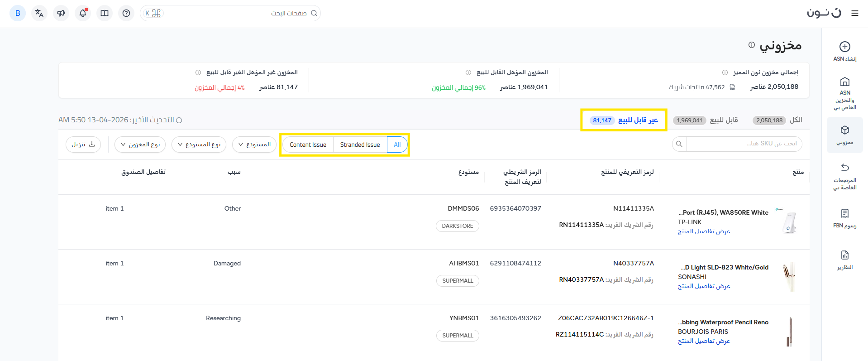Viewport: 868px width, 361px height.
Task: Click info icon beside إجمالي مخزون نون المميز
Action: click(x=725, y=72)
